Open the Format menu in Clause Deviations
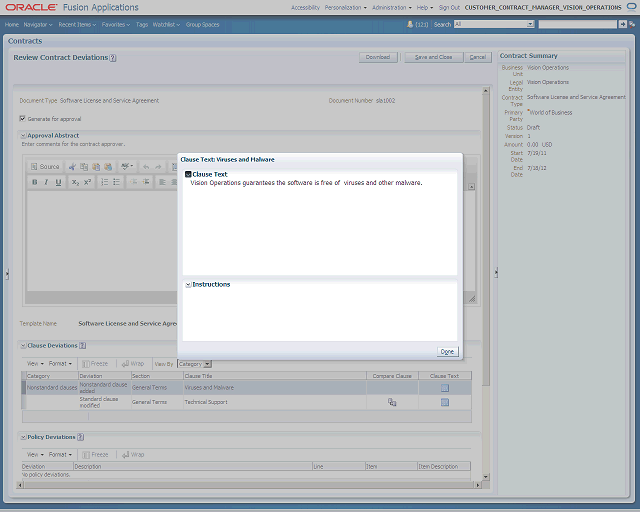 [x=60, y=363]
